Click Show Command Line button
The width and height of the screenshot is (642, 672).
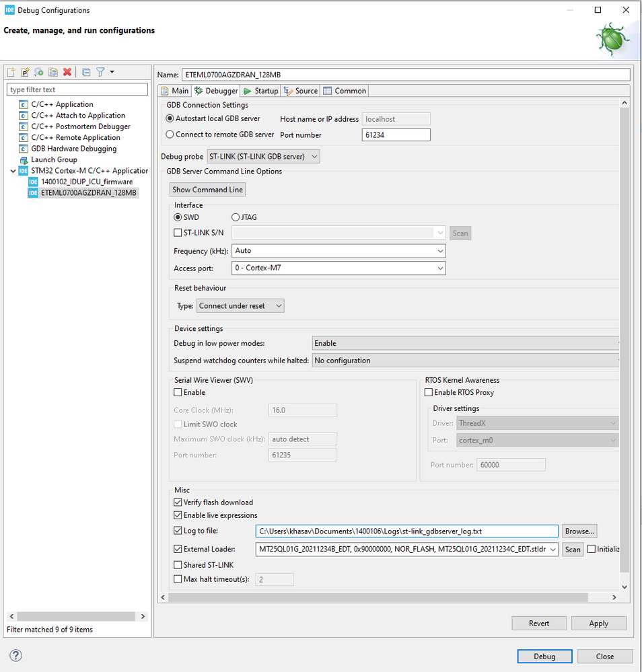(x=207, y=190)
